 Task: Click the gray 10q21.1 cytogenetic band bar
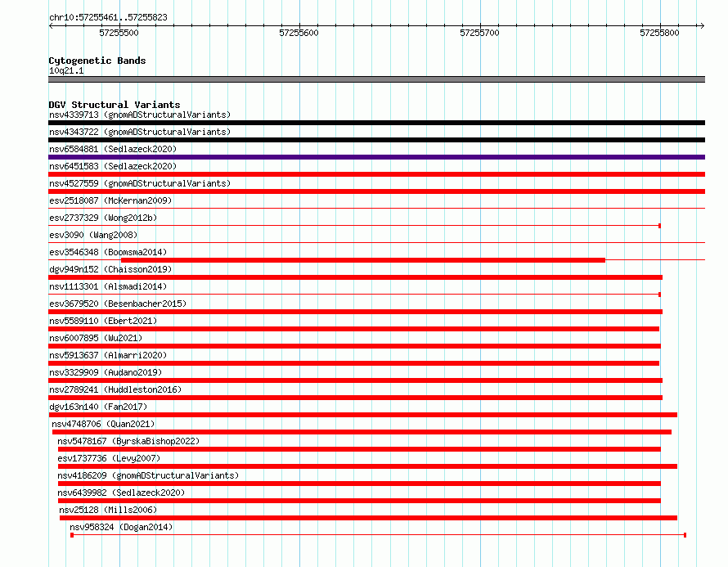[376, 79]
